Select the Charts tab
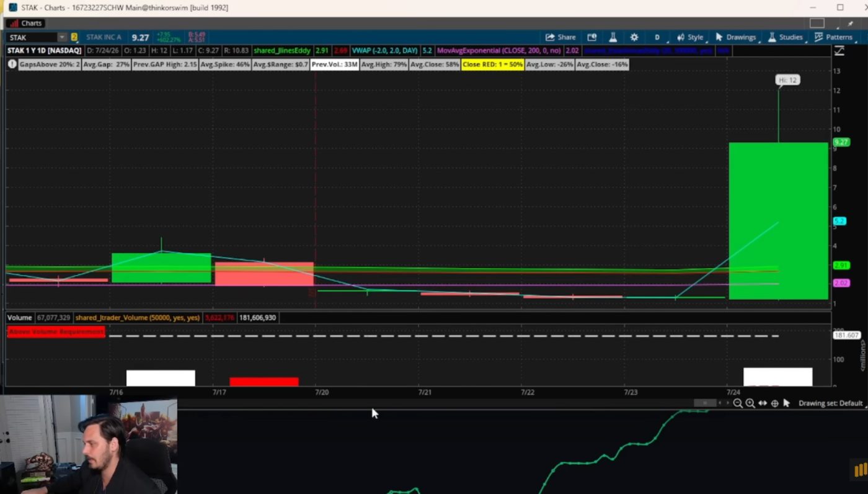 (x=25, y=23)
